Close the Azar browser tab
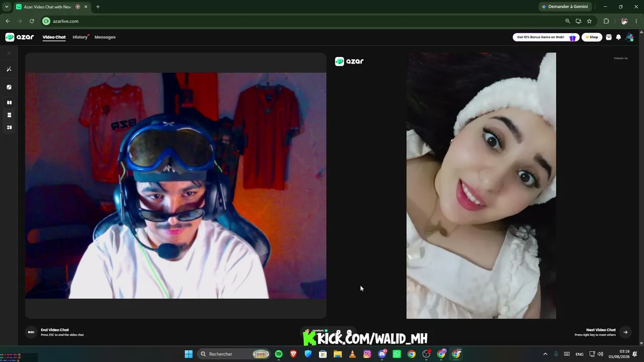Screen dimensions: 644x362 86,7
